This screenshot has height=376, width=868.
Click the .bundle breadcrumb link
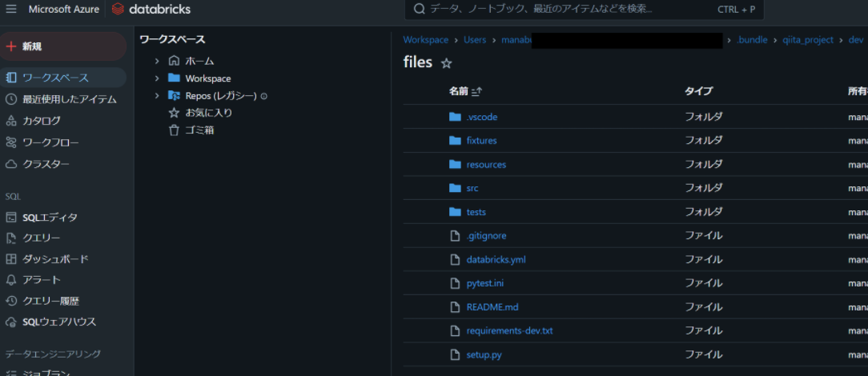click(752, 40)
